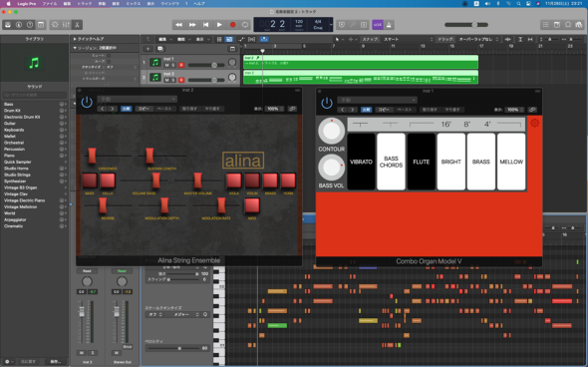Click the Compare button in Combo Organ header
588x367 pixels.
366,110
